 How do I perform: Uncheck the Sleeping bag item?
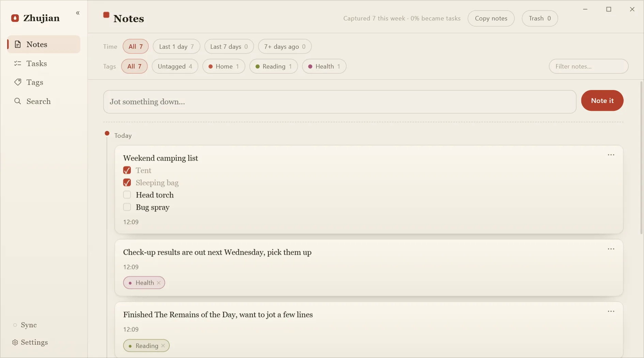pyautogui.click(x=127, y=182)
